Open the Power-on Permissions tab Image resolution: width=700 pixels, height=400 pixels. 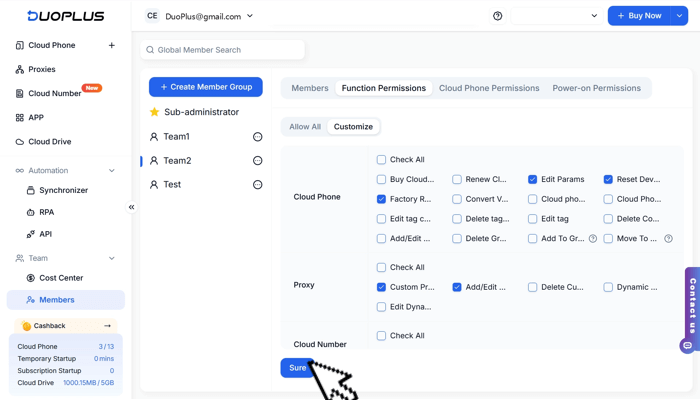click(x=596, y=88)
